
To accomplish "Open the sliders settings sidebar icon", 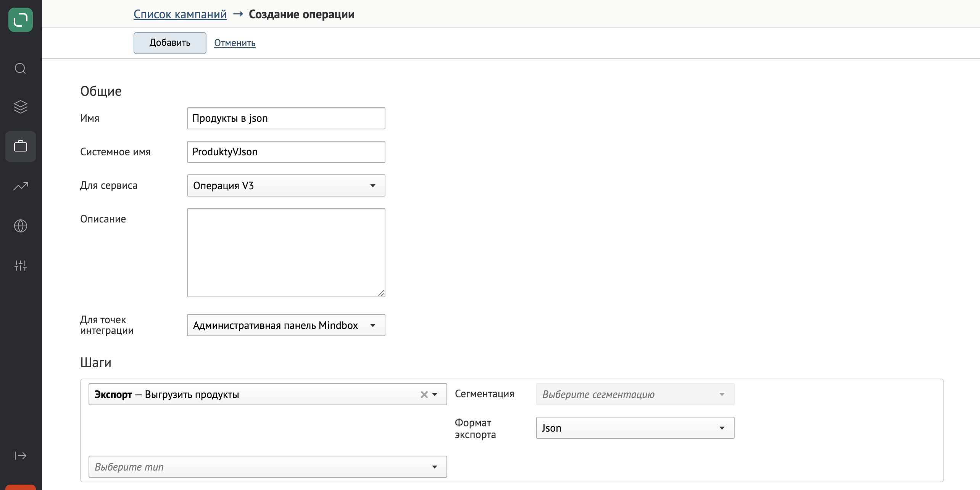I will (21, 266).
